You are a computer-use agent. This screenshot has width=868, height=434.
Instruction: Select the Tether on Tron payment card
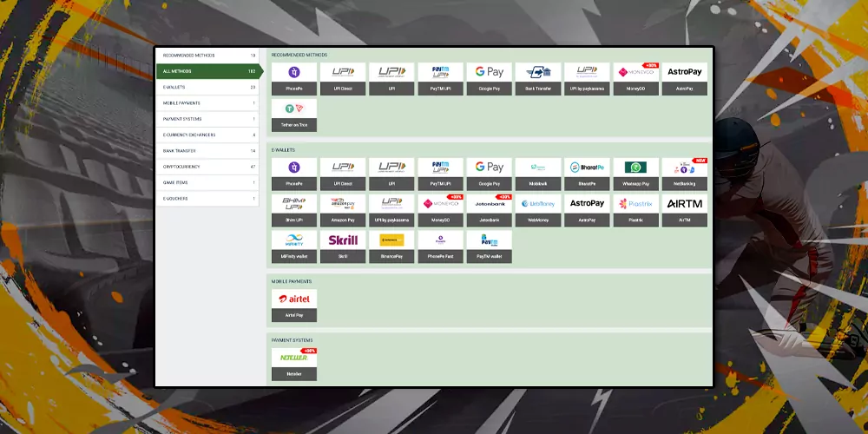click(294, 115)
